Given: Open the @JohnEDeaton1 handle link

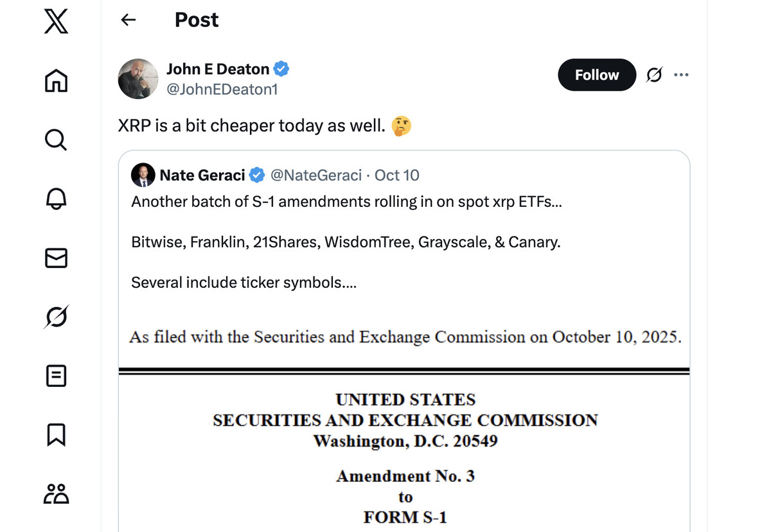Looking at the screenshot, I should pos(222,90).
